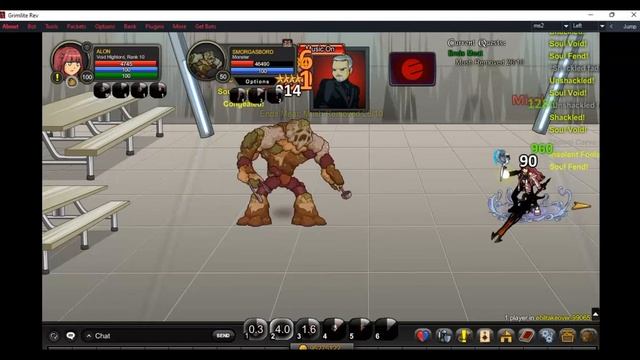Image resolution: width=640 pixels, height=360 pixels.
Task: Click the speech bubble chat icon
Action: [x=71, y=336]
